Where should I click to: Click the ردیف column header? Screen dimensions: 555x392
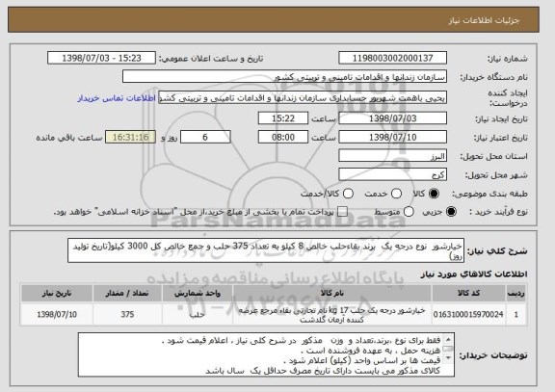click(516, 294)
